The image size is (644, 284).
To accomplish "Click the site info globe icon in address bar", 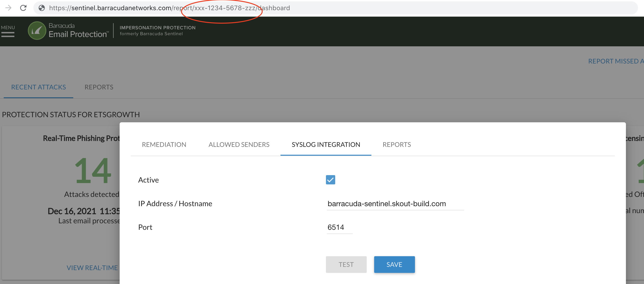I will pos(42,8).
